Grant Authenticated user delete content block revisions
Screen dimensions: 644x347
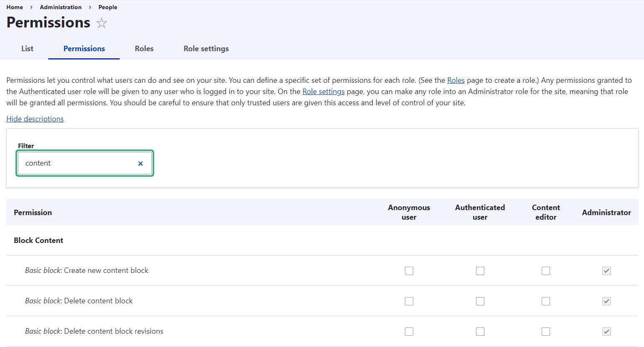pyautogui.click(x=480, y=331)
